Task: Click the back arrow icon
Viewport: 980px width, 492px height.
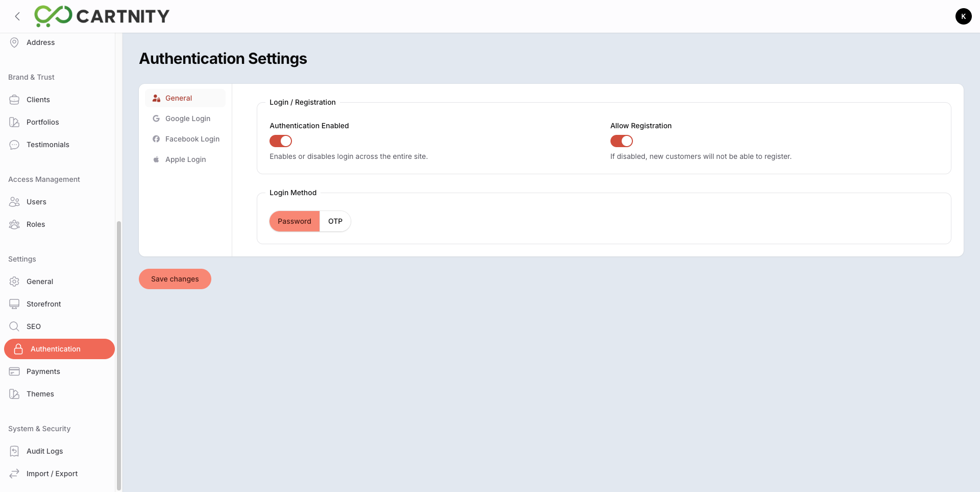Action: tap(17, 16)
